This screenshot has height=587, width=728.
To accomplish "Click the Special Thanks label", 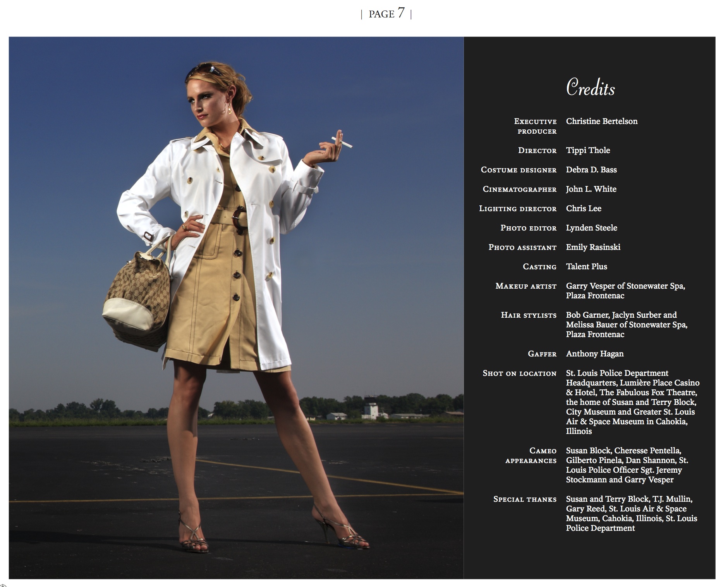I will pyautogui.click(x=524, y=499).
